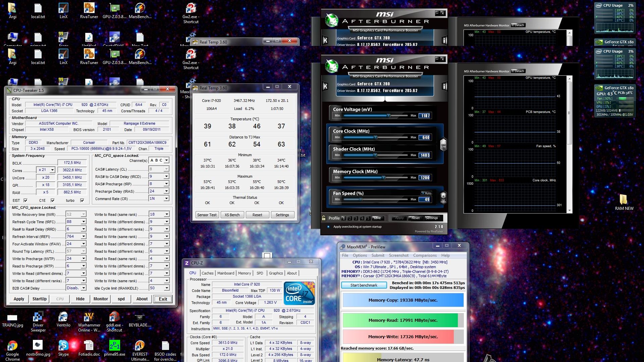Open BEYBLADE desktop icon
Screen dimensions: 644x362
point(140,320)
